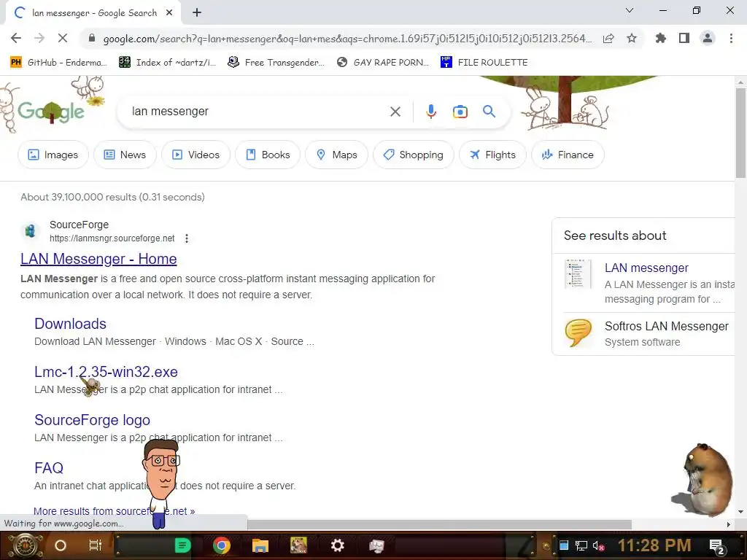Open Settings gear on the taskbar

[x=337, y=545]
